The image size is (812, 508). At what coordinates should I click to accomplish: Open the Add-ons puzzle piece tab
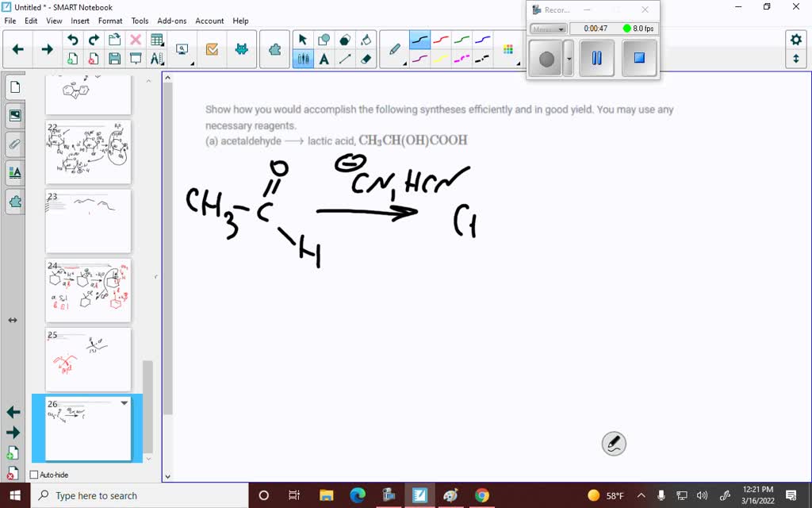pyautogui.click(x=14, y=202)
